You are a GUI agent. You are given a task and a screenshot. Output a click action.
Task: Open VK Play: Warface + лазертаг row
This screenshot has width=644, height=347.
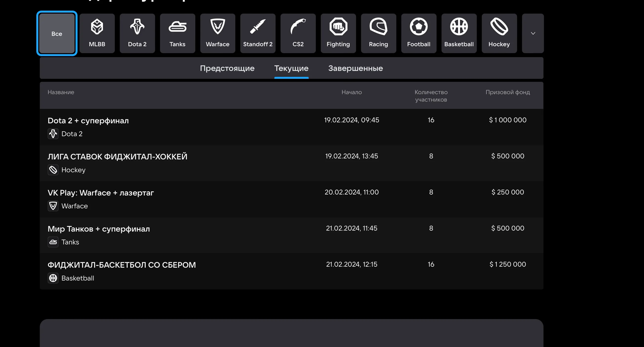[101, 193]
